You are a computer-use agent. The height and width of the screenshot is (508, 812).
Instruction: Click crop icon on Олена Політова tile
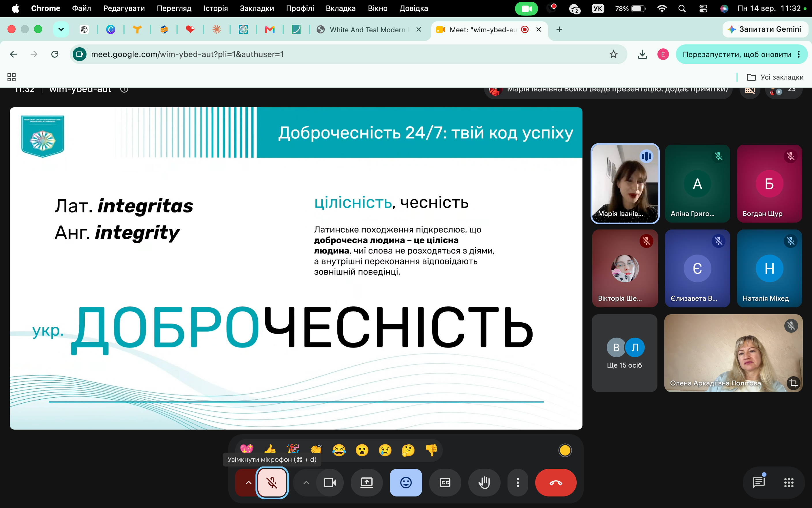pos(793,383)
